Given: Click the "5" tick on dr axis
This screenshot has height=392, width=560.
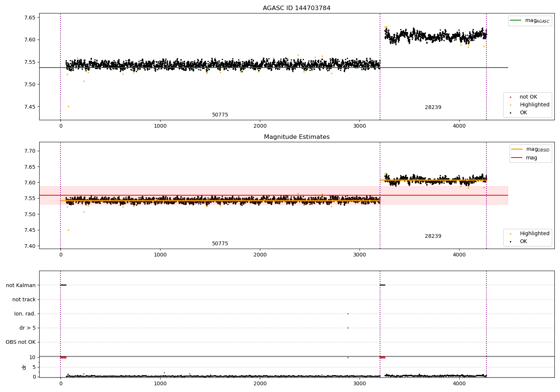Looking at the screenshot, I should click(x=34, y=367).
